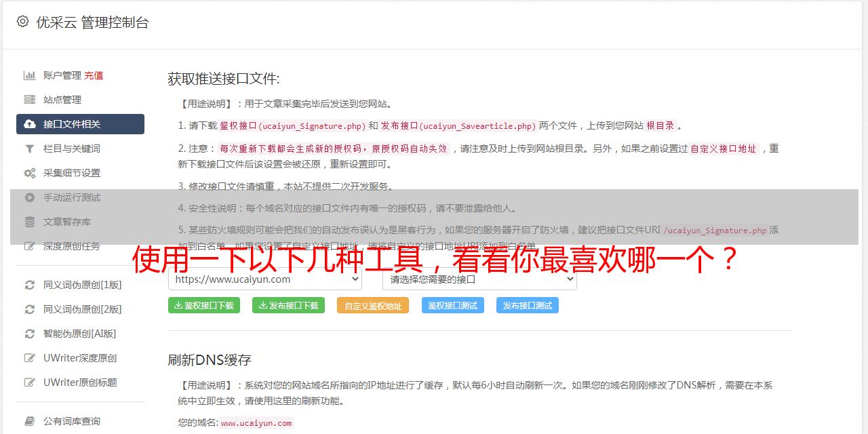This screenshot has width=868, height=434.
Task: Click the 优采云 管理控制台 title
Action: (92, 22)
